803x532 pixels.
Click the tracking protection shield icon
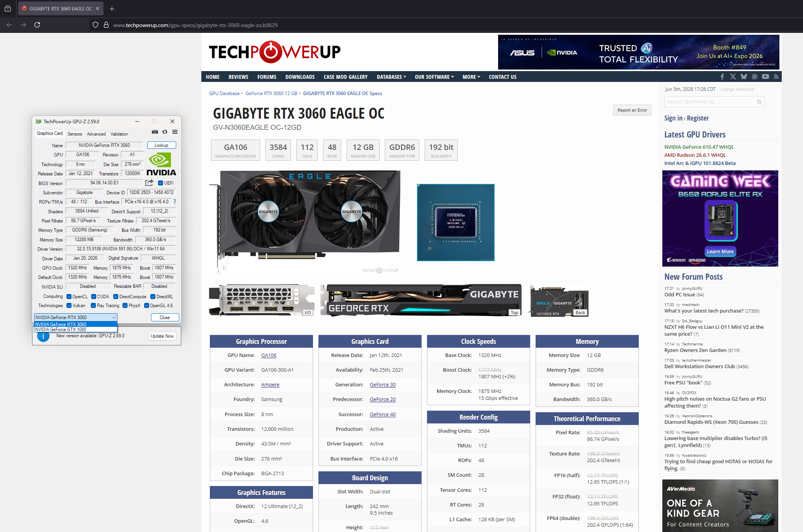click(x=95, y=25)
